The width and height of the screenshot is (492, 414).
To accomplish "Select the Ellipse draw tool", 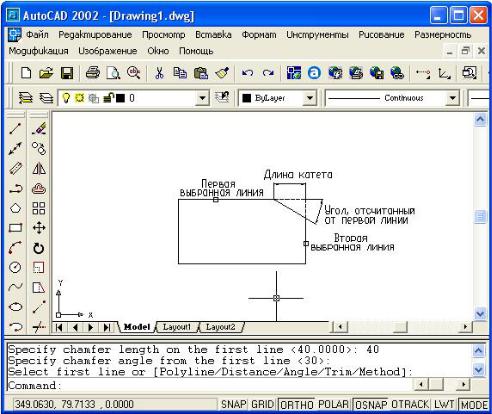I will coord(15,307).
